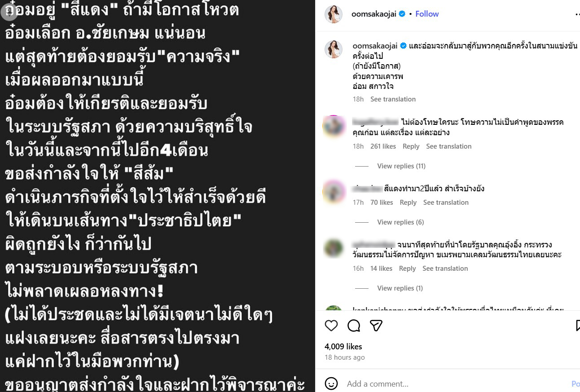Expand View replies (6)

click(400, 222)
